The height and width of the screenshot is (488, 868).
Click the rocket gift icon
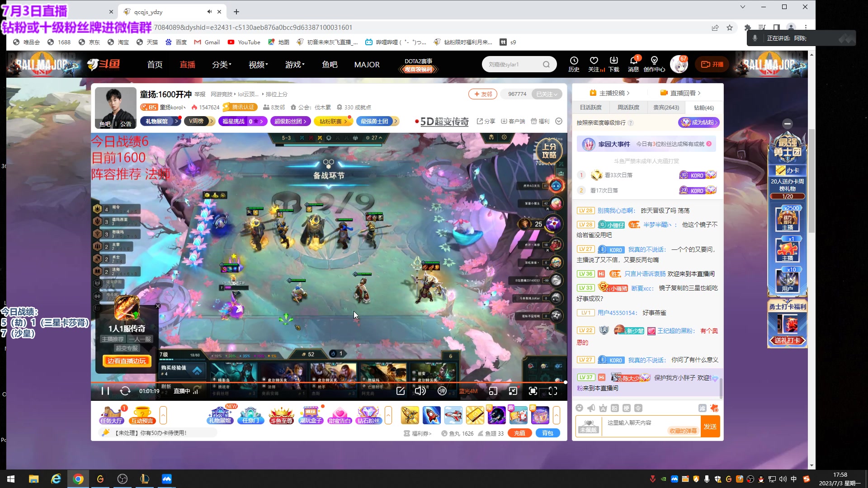tap(431, 415)
